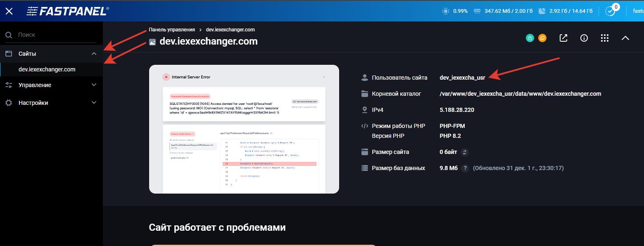The image size is (644, 246).
Task: Open the site in new tab icon
Action: (x=563, y=38)
